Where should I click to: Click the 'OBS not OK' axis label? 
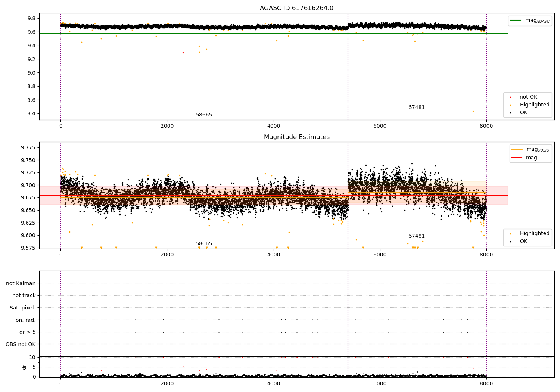tap(21, 345)
